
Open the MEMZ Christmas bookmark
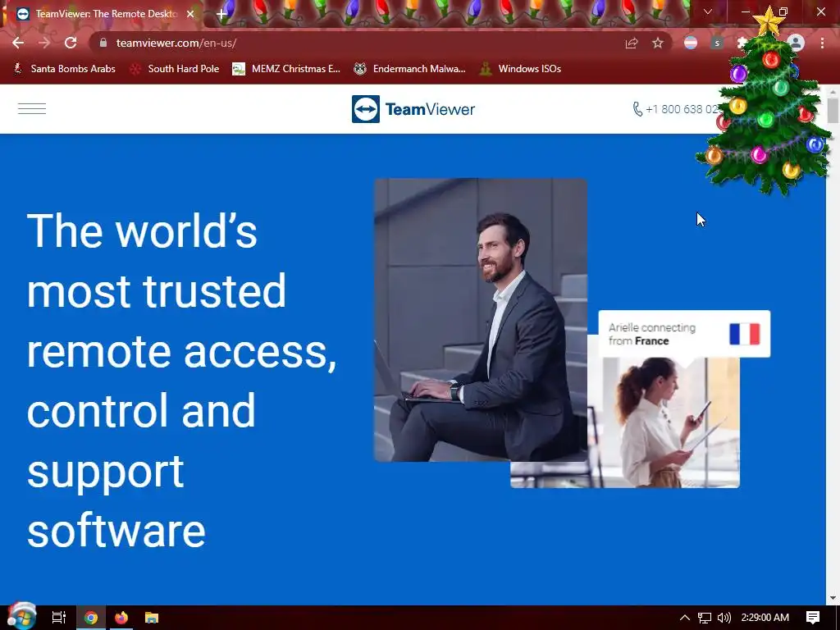[286, 69]
